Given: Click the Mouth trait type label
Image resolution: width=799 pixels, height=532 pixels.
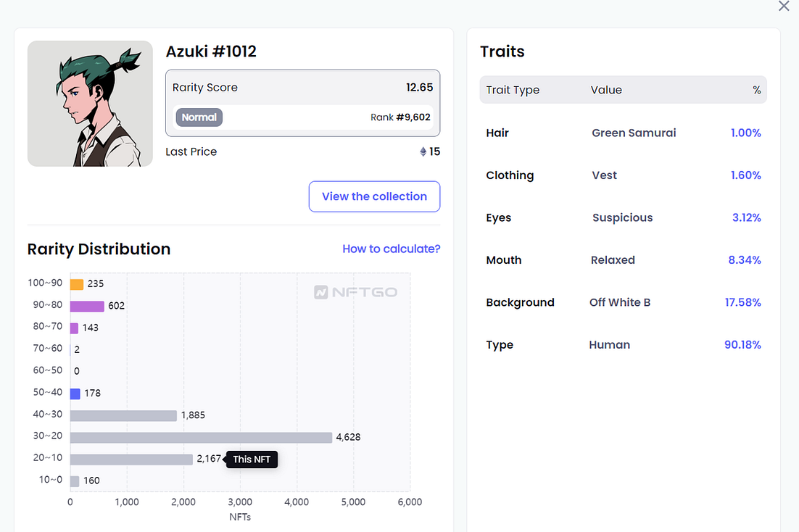Looking at the screenshot, I should coord(504,260).
